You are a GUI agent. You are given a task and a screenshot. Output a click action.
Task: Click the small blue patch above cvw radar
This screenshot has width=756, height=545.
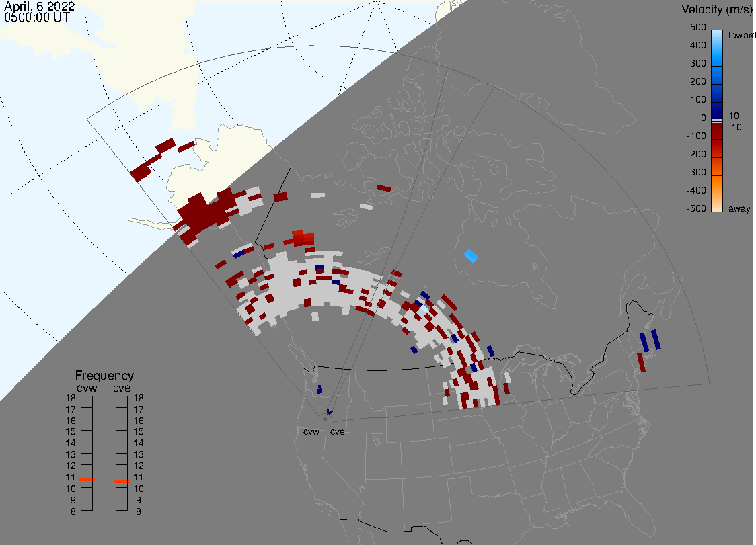tap(319, 389)
